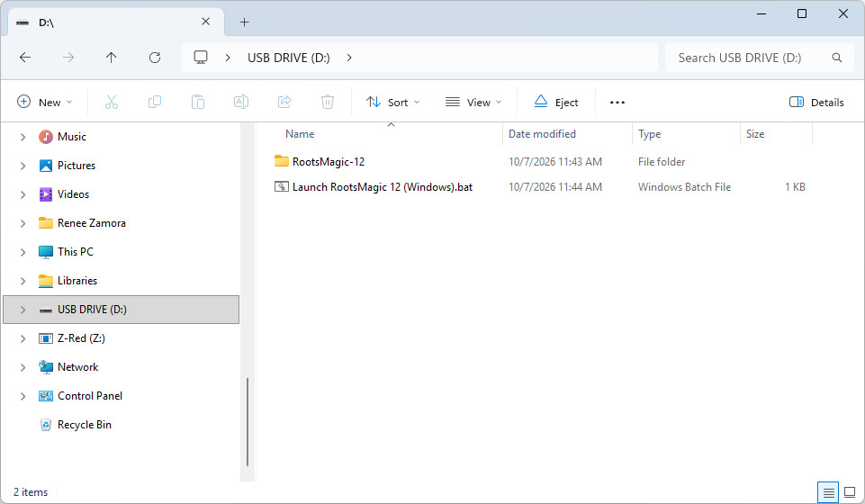
Task: Add a new tab with plus button
Action: click(x=245, y=22)
